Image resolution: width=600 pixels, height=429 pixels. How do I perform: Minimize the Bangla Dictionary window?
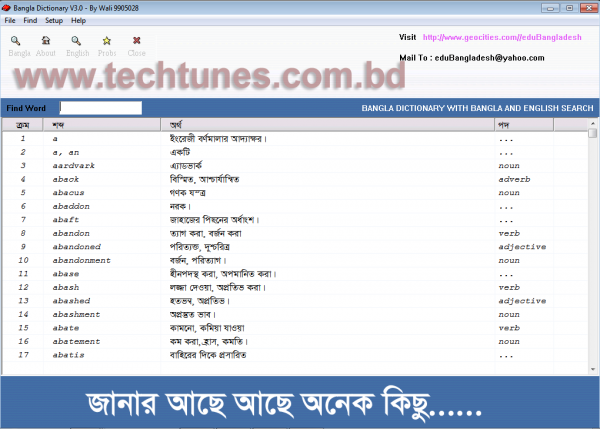coord(550,8)
